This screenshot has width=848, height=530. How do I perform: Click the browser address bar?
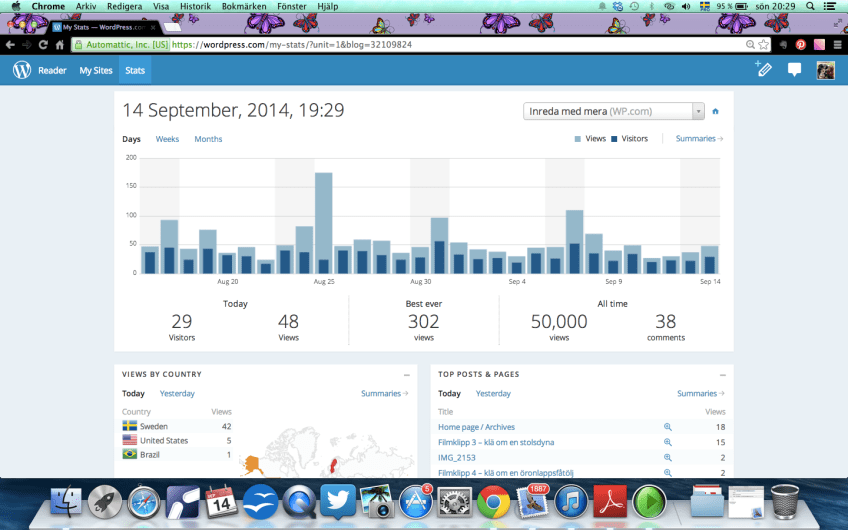click(450, 45)
